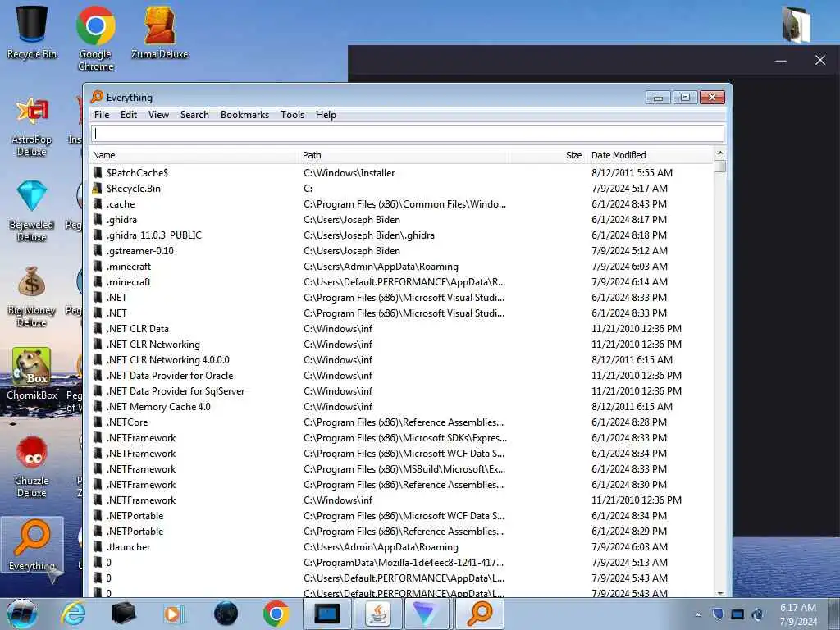The width and height of the screenshot is (840, 630).
Task: Click the Everything window title icon
Action: [x=97, y=97]
